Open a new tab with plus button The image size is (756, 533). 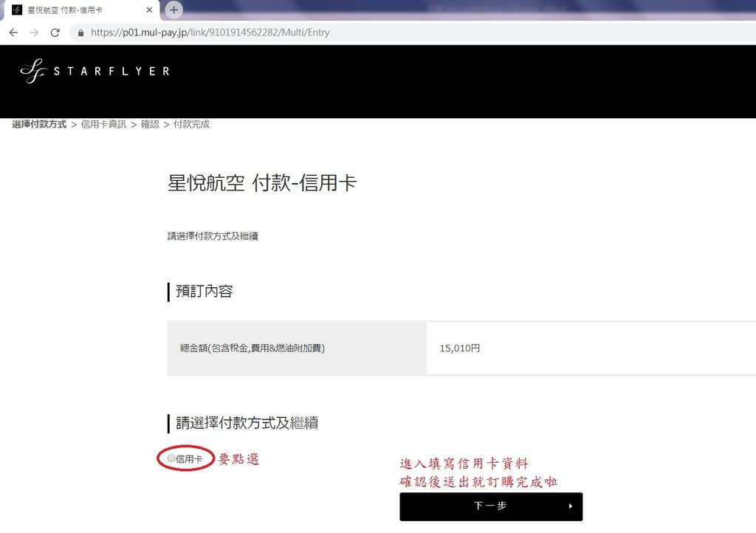point(173,10)
